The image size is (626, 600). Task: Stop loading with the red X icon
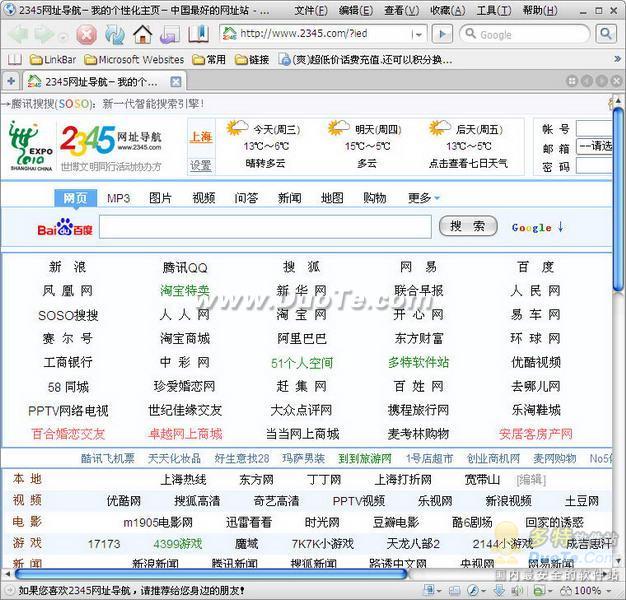coord(87,34)
